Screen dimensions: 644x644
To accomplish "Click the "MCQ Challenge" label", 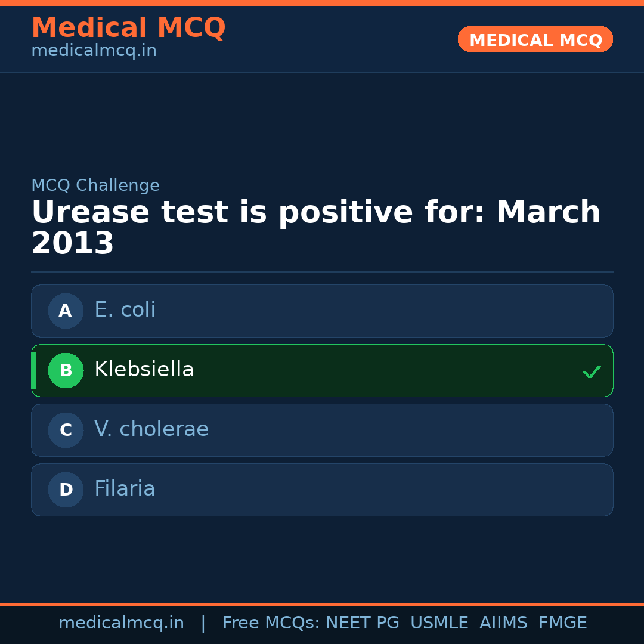I will point(95,185).
